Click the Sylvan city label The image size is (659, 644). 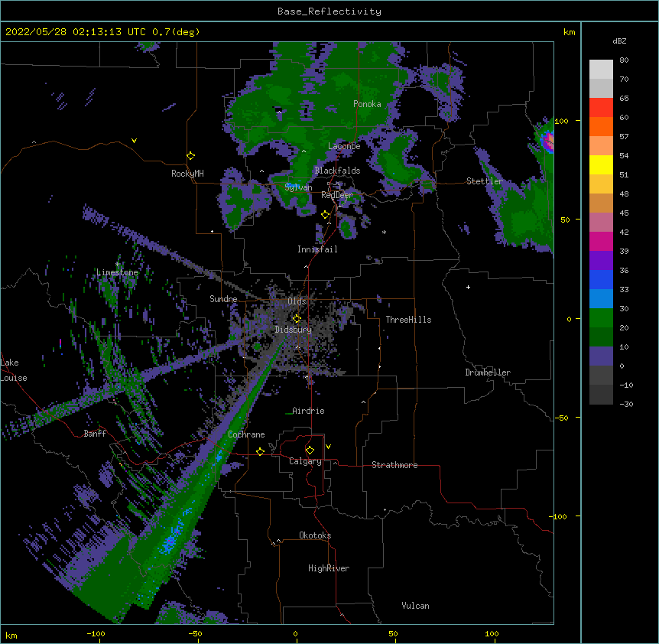point(298,187)
